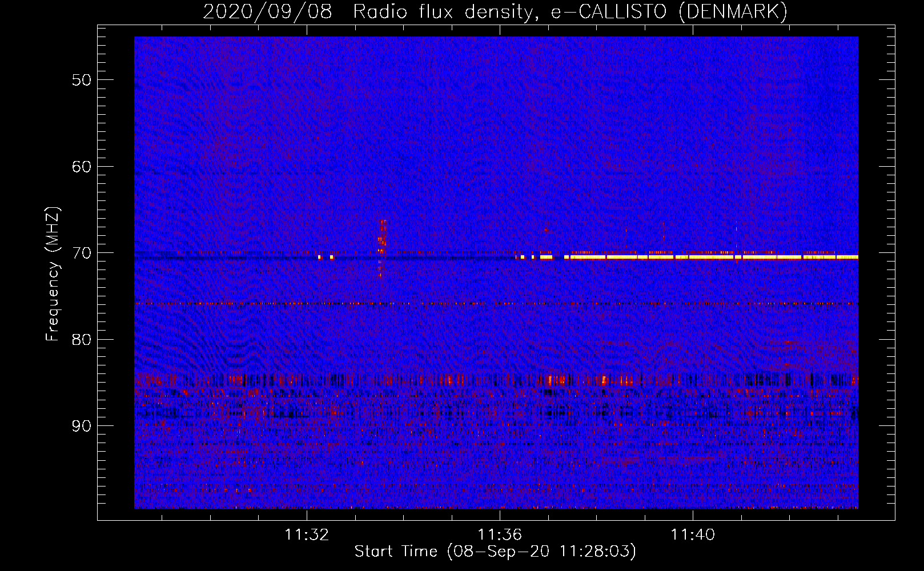Click the 90 frequency tick label
The height and width of the screenshot is (571, 924).
82,426
